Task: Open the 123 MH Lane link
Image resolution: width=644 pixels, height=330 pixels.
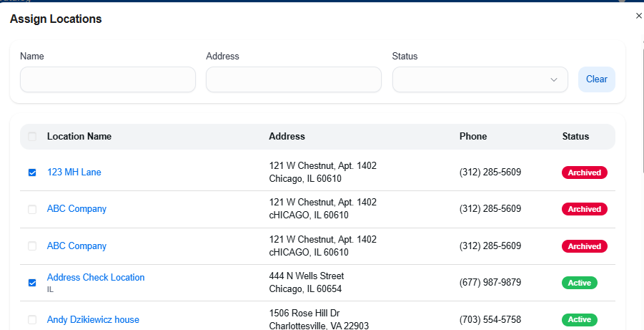Action: (x=74, y=173)
